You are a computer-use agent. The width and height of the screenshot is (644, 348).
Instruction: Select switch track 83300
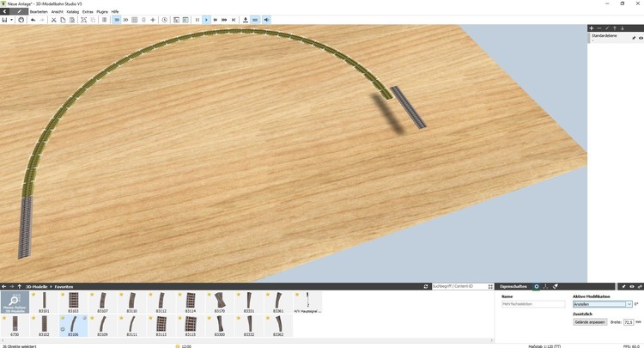(220, 326)
